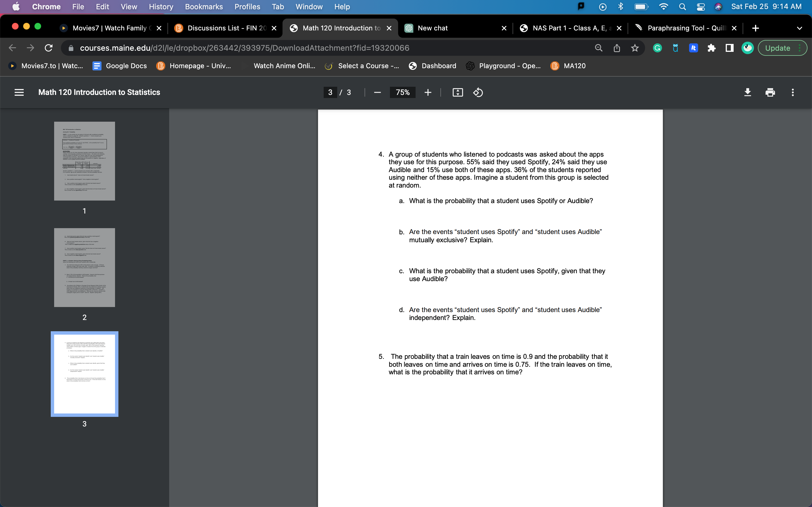Download the PDF document
The height and width of the screenshot is (507, 812).
[748, 92]
